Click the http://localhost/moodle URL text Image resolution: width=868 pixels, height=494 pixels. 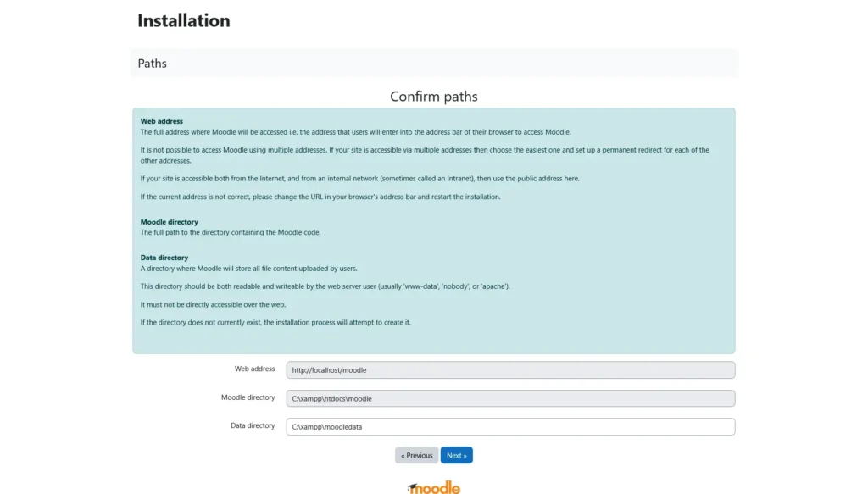329,369
